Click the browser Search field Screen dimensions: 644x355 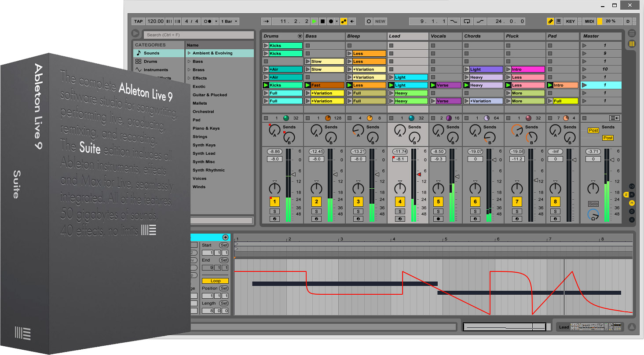tap(199, 35)
